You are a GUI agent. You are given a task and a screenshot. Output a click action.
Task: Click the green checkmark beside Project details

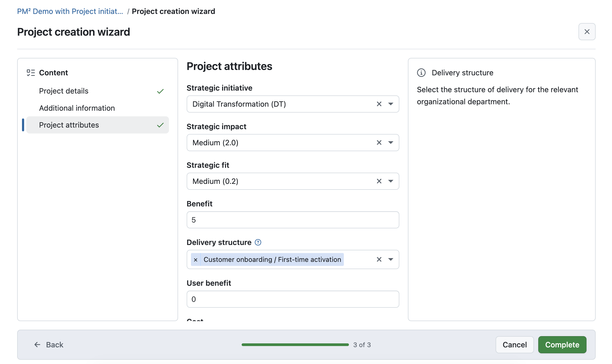pyautogui.click(x=160, y=91)
